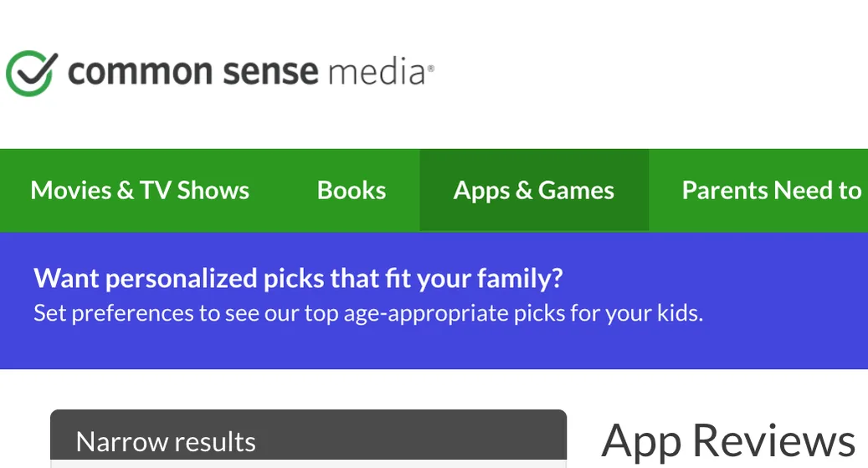Click the green checkmark logo icon

(31, 73)
